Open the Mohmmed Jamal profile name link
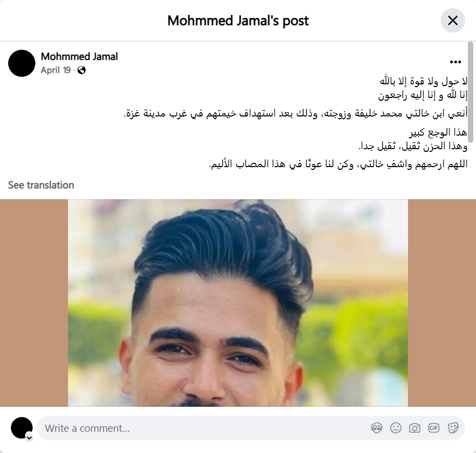This screenshot has height=453, width=476. [79, 57]
